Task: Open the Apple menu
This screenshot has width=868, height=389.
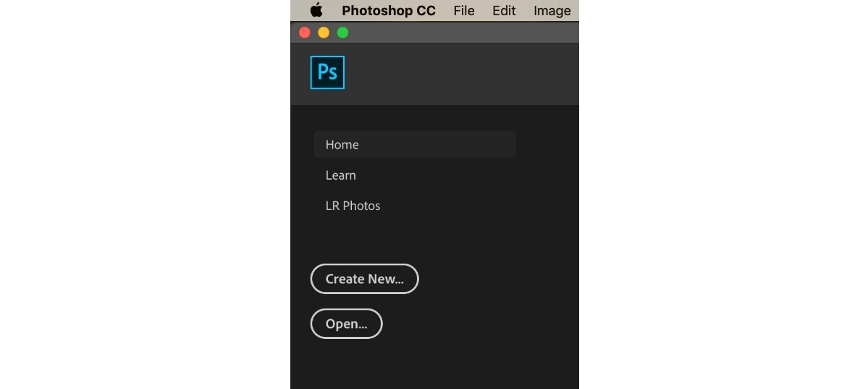Action: [316, 10]
